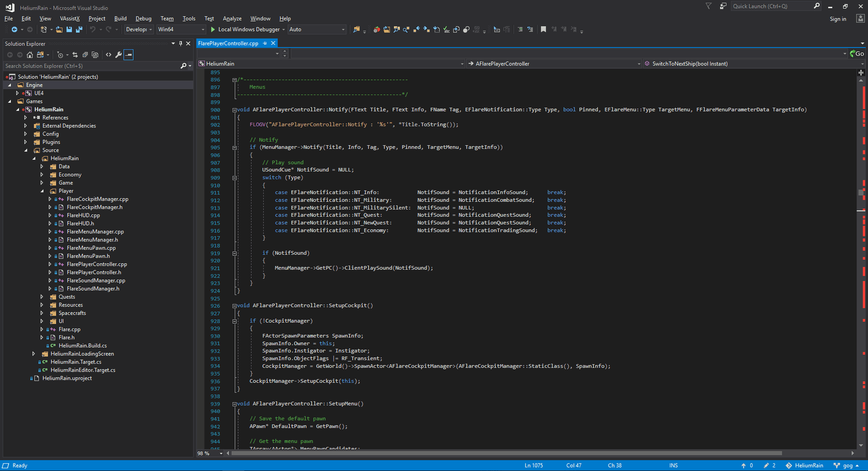This screenshot has height=471, width=868.
Task: Click the VAssistX spell check abc icon
Action: pyautogui.click(x=446, y=29)
